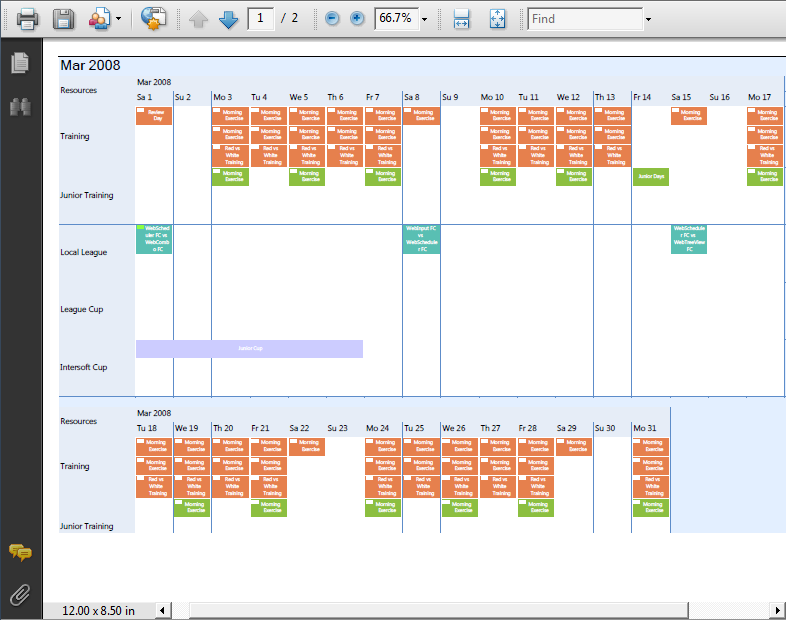This screenshot has width=786, height=620.
Task: Go to the next page arrow
Action: [x=229, y=19]
